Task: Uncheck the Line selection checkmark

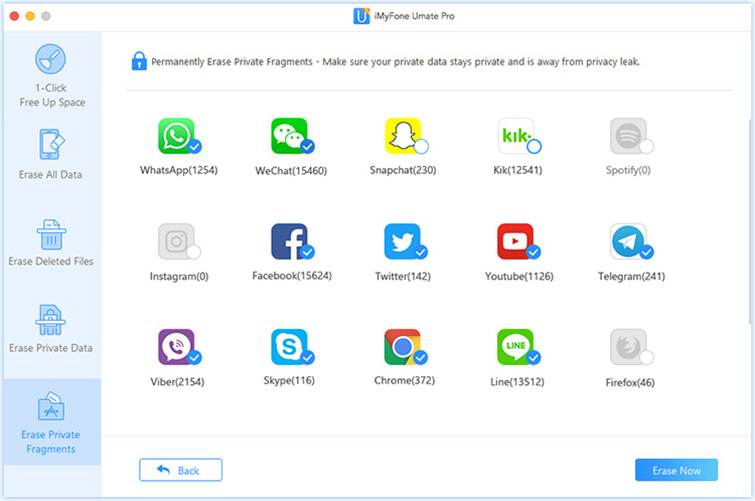Action: pos(534,357)
